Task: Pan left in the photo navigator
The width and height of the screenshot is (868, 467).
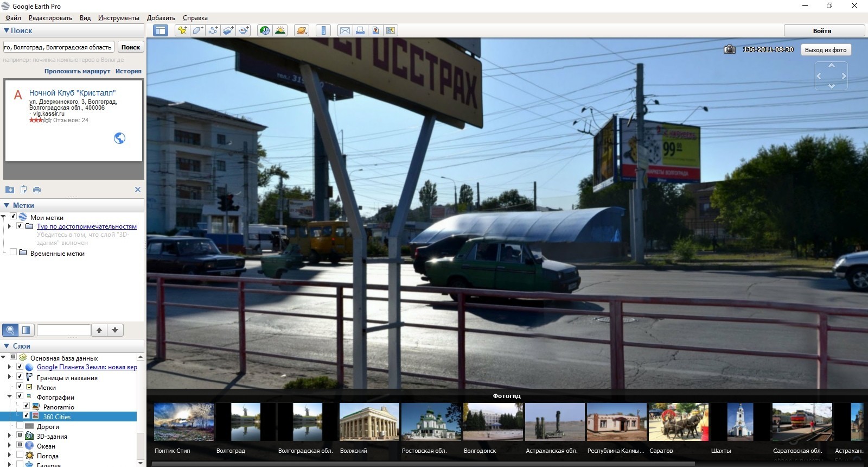Action: (x=819, y=76)
